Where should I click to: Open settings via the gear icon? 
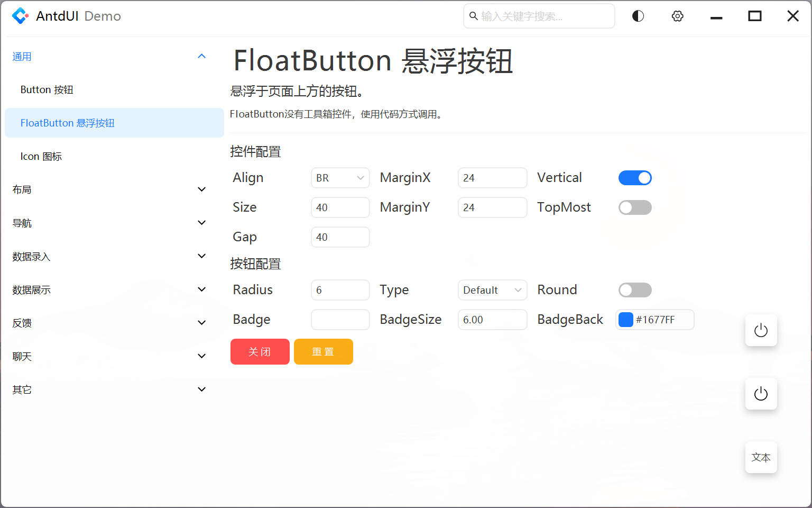pos(677,16)
